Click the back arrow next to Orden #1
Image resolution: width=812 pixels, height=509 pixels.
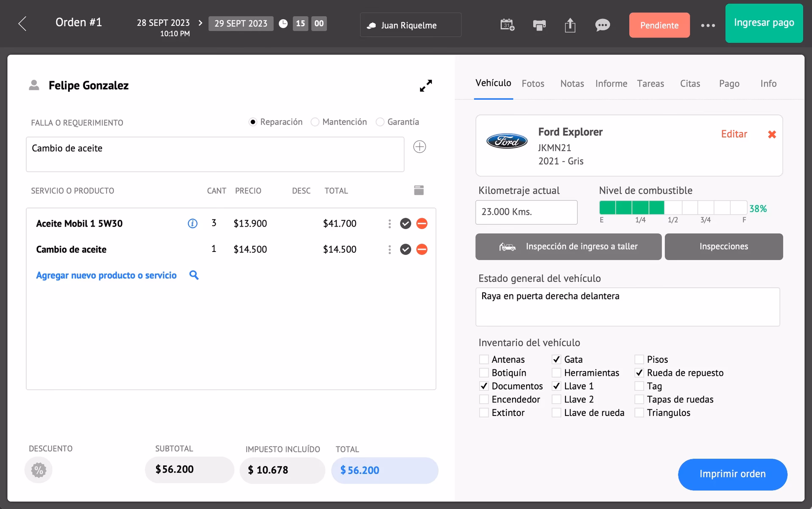(x=23, y=24)
